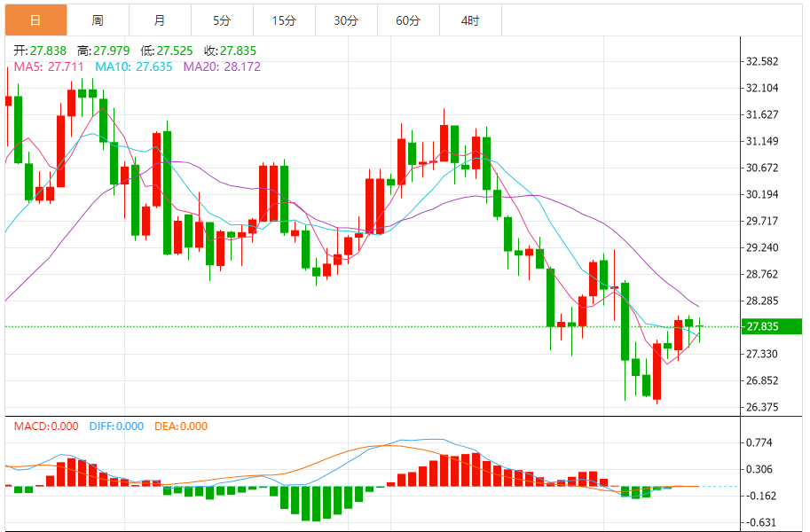Click the current price tag 27.835
Viewport: 810px width, 532px height.
771,326
